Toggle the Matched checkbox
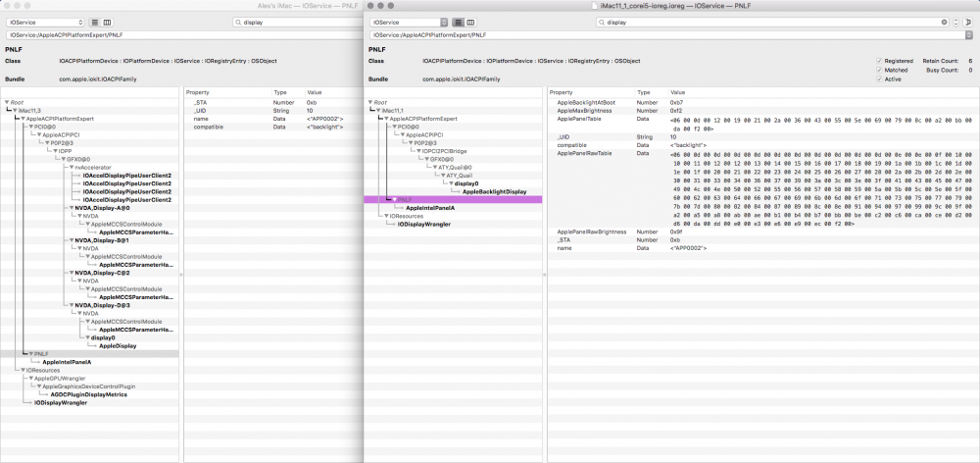980x463 pixels. pyautogui.click(x=879, y=70)
